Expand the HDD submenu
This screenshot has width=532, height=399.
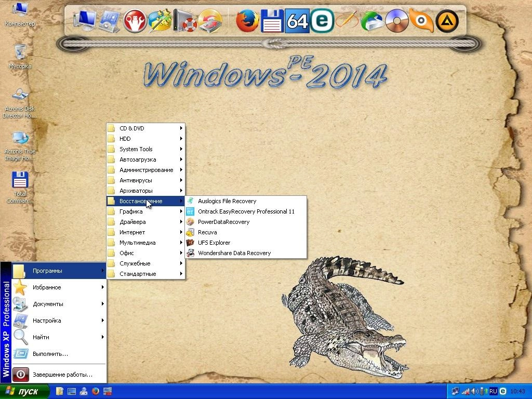click(146, 139)
